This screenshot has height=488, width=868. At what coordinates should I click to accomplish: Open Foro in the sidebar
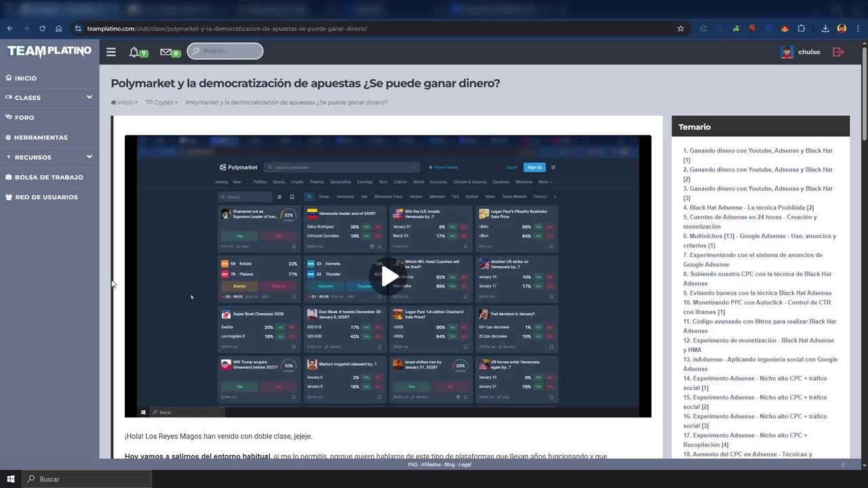tap(24, 117)
